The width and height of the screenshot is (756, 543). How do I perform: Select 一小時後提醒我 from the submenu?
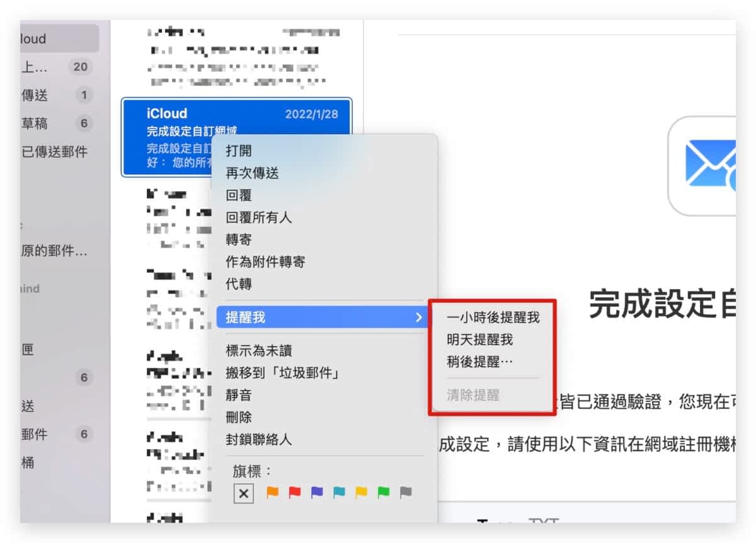493,317
